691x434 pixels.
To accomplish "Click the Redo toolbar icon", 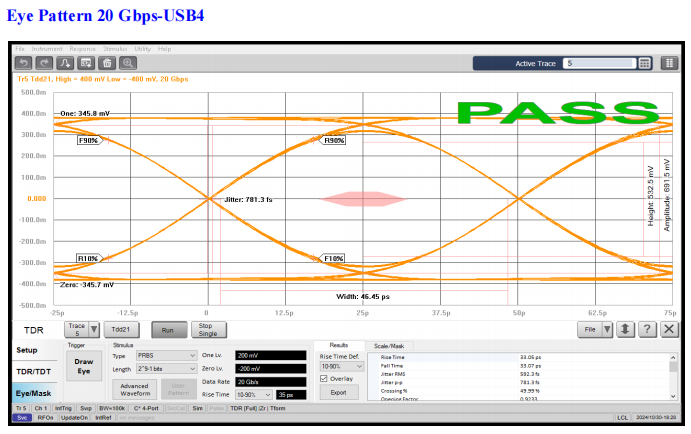I will coord(44,63).
